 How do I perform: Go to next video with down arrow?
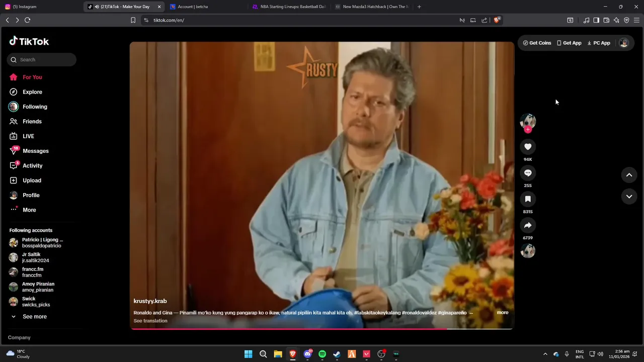[629, 197]
